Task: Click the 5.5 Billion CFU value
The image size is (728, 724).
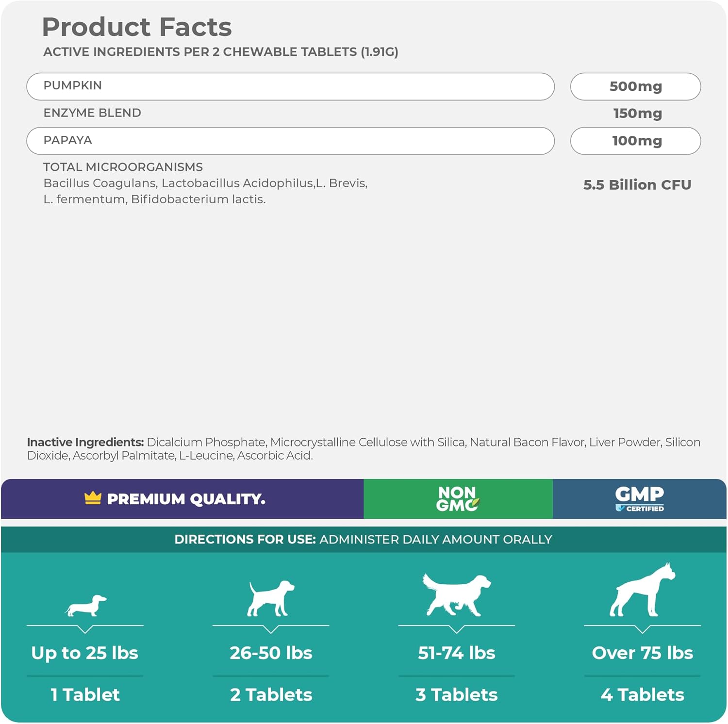Action: point(637,185)
